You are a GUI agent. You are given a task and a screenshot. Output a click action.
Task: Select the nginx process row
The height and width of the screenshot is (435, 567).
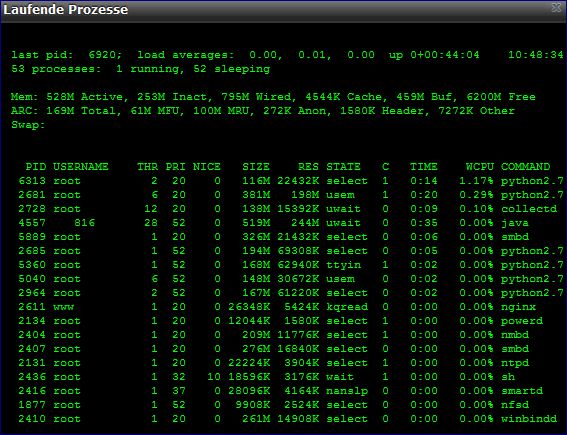point(288,307)
